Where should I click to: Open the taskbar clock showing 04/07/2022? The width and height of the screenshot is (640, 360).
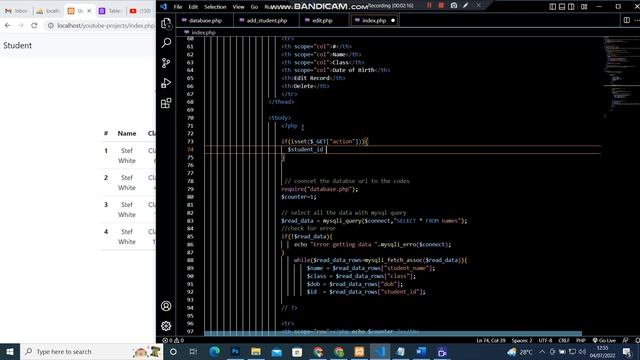(x=602, y=351)
